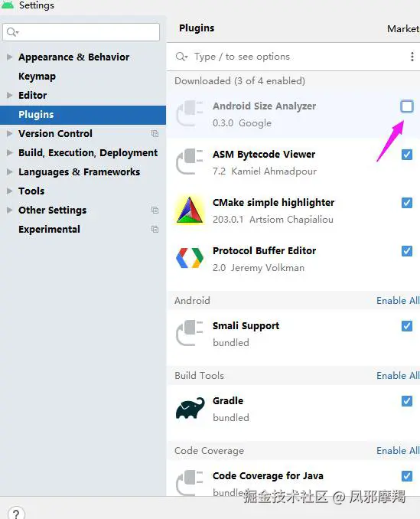The height and width of the screenshot is (519, 420).
Task: Enable the Android Size Analyzer checkbox
Action: point(407,106)
